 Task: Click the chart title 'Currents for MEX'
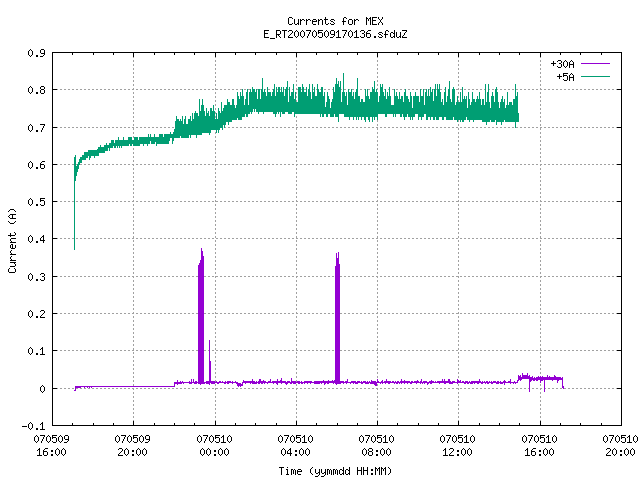point(335,21)
